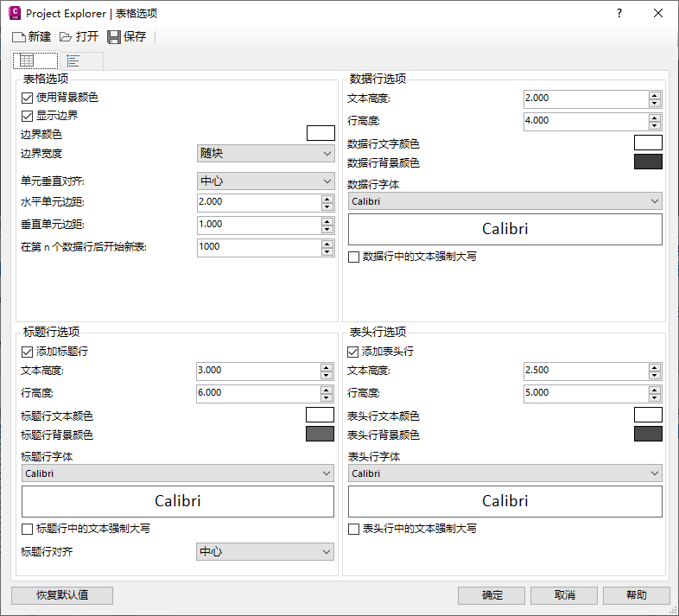Image resolution: width=679 pixels, height=616 pixels.
Task: Click the 在第 n 个数据行后开始新表 input field
Action: [x=257, y=247]
